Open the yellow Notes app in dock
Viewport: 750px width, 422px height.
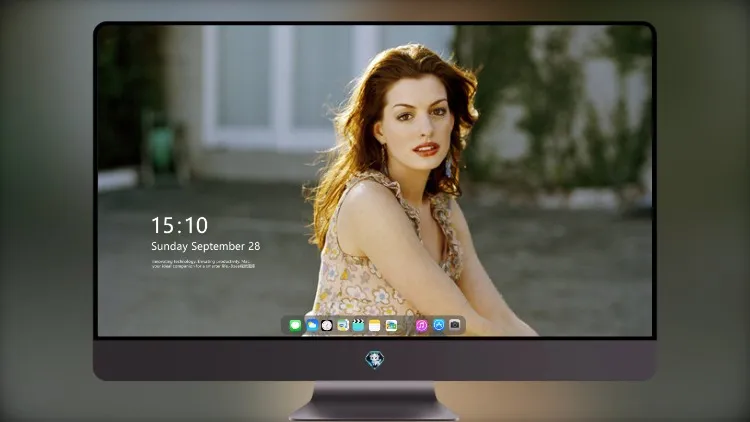click(375, 325)
